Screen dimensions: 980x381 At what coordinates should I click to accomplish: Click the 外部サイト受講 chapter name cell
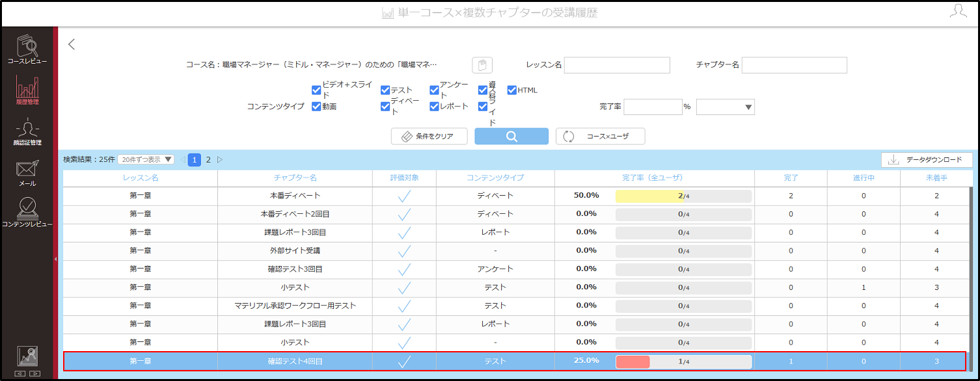[295, 250]
